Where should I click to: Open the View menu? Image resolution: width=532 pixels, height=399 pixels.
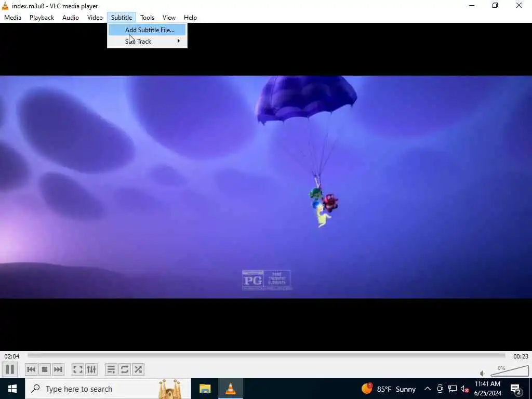point(169,18)
